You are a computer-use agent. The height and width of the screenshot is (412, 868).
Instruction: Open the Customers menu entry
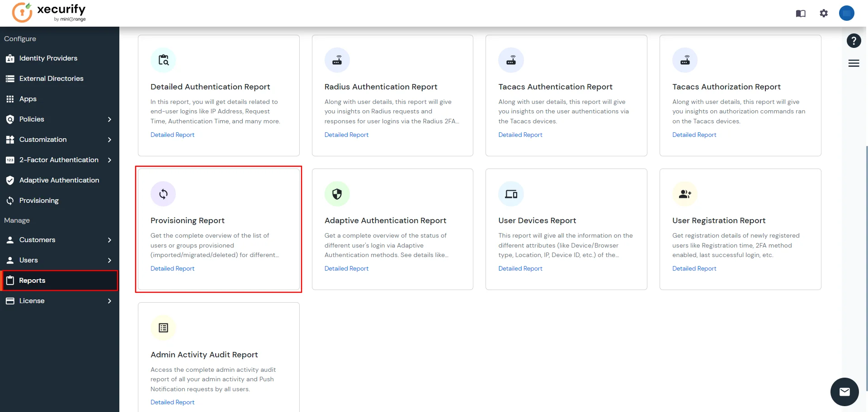click(x=36, y=240)
